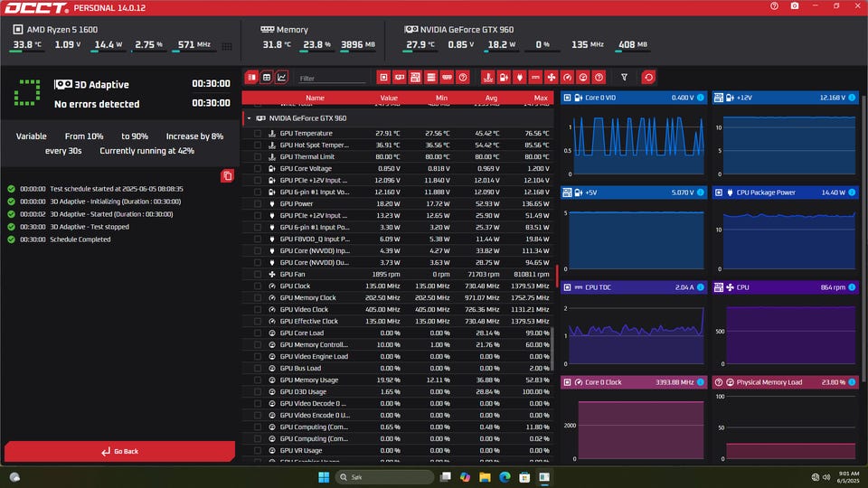Select the GPU D3D Usage row
The width and height of the screenshot is (868, 488).
(x=398, y=391)
